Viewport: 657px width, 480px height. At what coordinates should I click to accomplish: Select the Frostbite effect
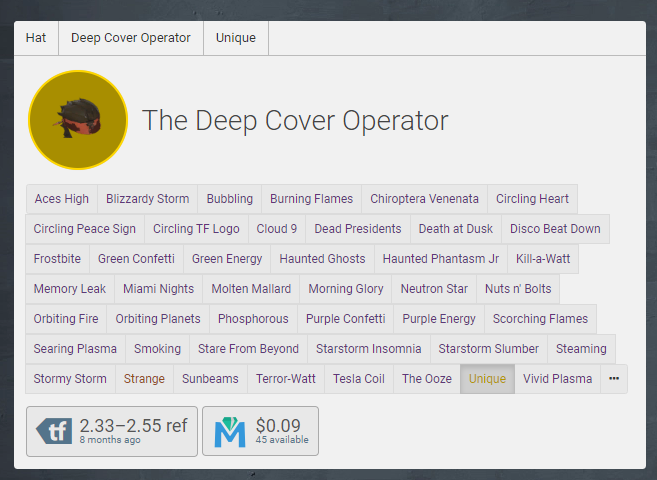click(57, 259)
